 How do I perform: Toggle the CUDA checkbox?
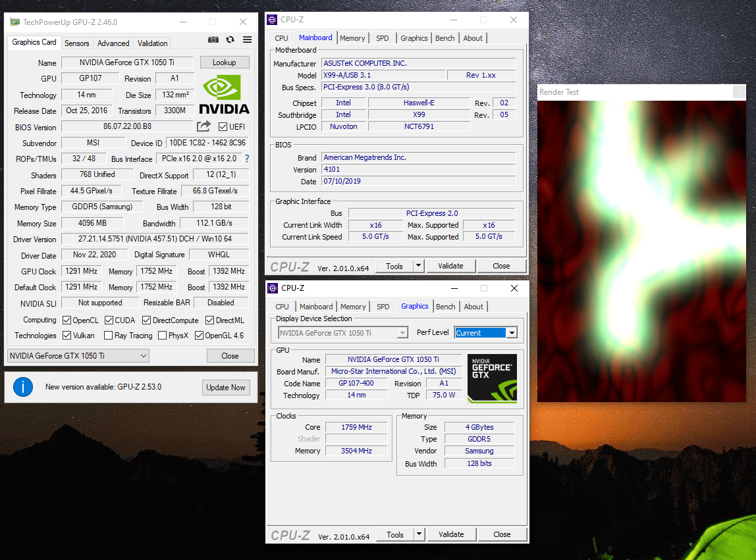click(109, 320)
